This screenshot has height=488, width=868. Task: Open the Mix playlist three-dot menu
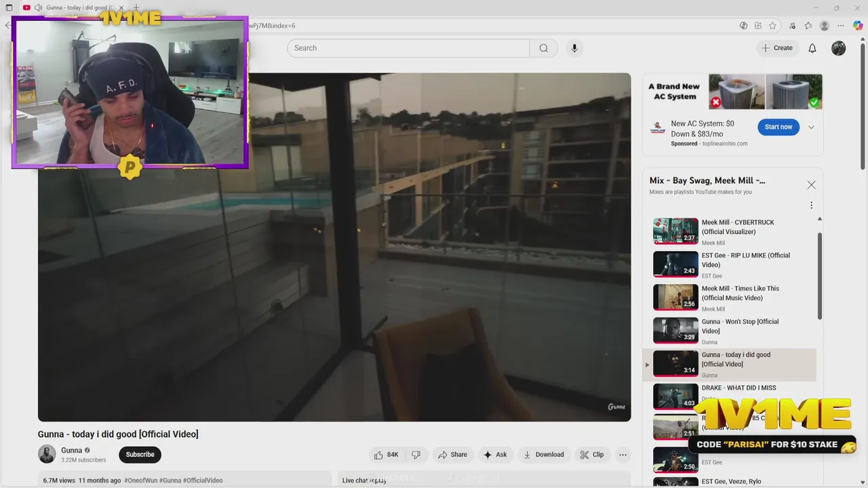(811, 205)
